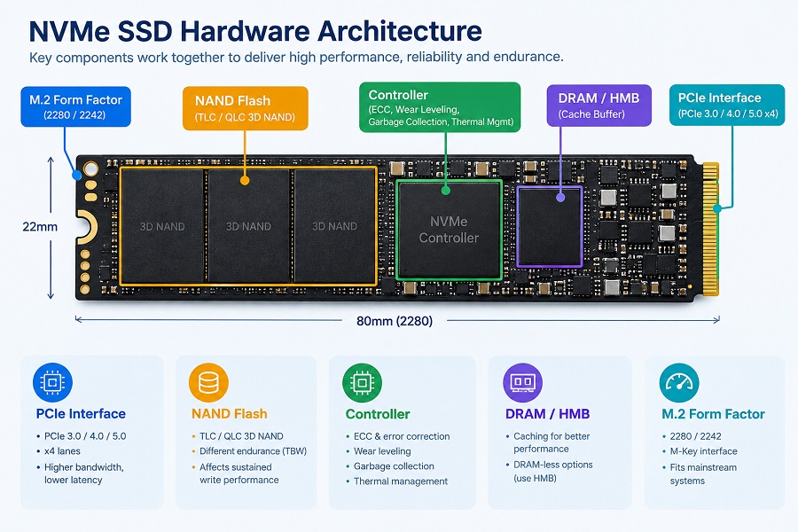The image size is (798, 532).
Task: Click the blue PCIe Interface chip icon
Action: [52, 382]
